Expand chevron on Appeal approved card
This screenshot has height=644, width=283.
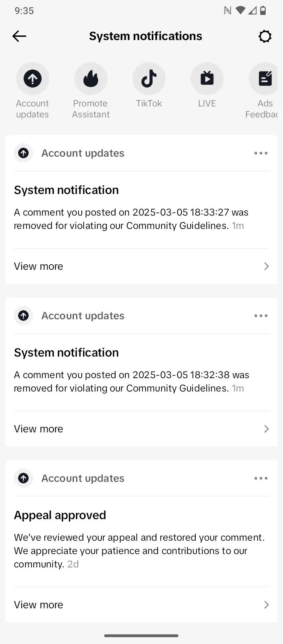click(x=266, y=605)
